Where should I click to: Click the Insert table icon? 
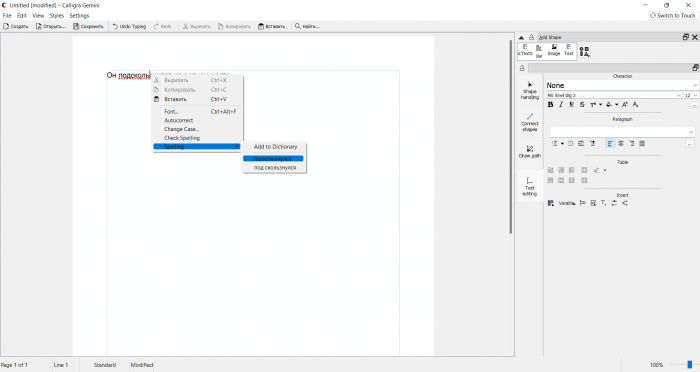click(x=550, y=203)
